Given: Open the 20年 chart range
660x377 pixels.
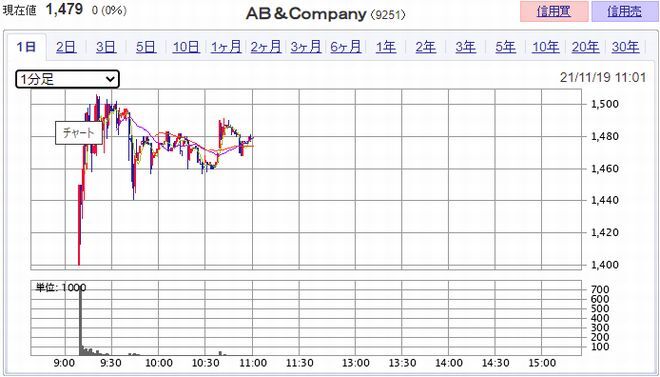Looking at the screenshot, I should coord(585,47).
